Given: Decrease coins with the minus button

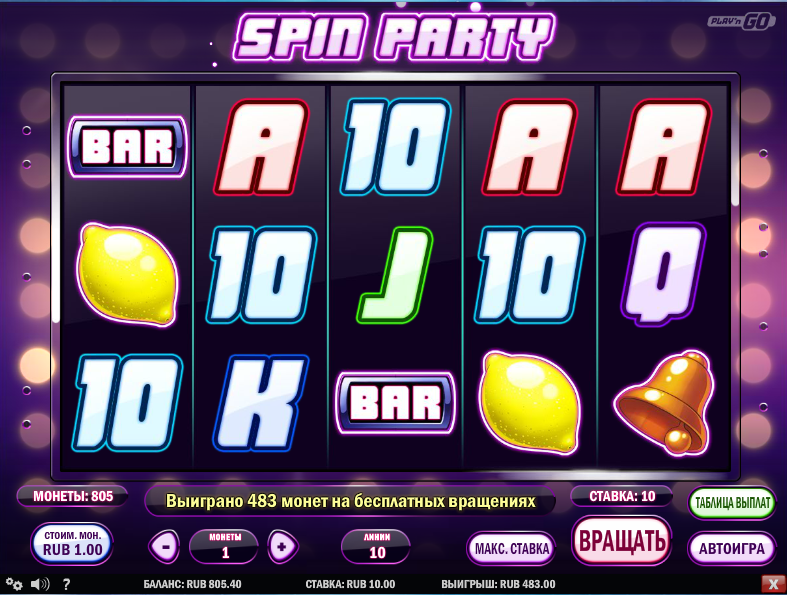Looking at the screenshot, I should 165,546.
